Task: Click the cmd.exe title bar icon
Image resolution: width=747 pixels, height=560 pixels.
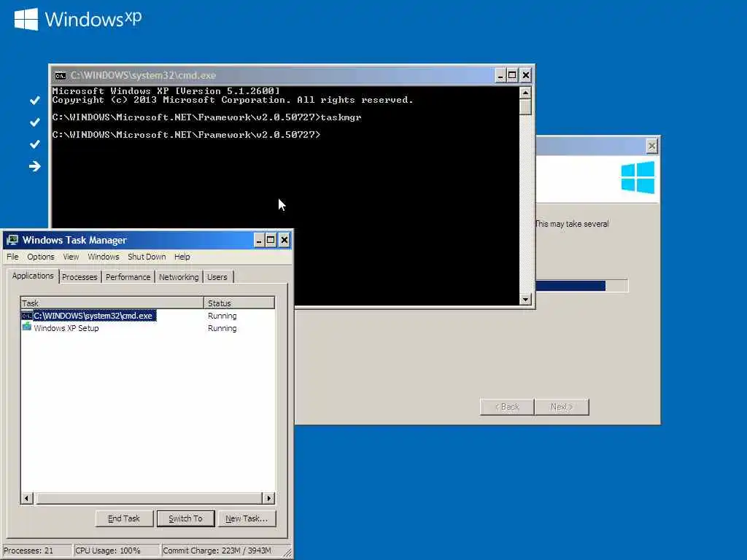Action: [60, 76]
